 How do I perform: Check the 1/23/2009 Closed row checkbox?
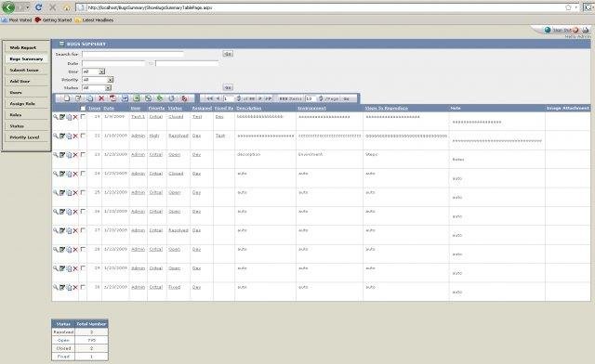83,174
